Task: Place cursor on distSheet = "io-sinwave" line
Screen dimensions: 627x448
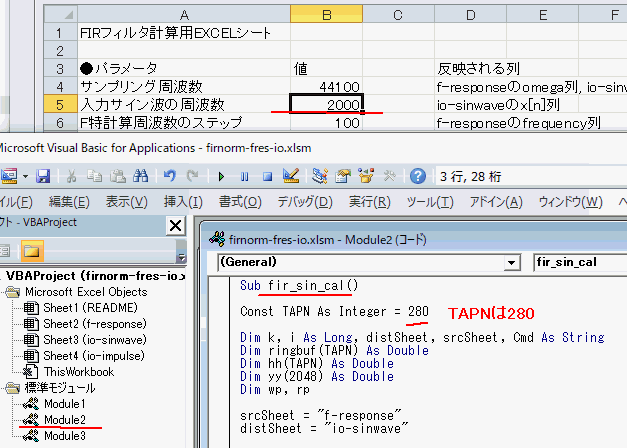Action: coord(324,428)
